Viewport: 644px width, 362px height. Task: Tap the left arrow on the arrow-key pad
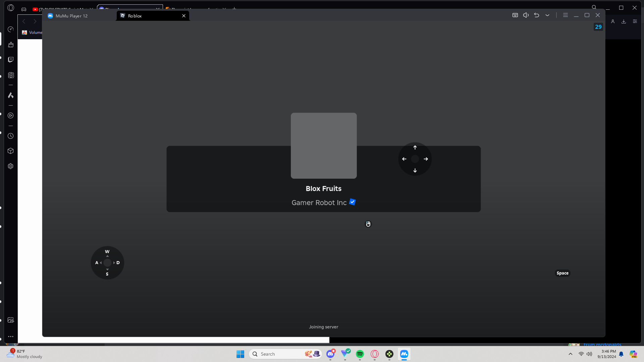404,159
